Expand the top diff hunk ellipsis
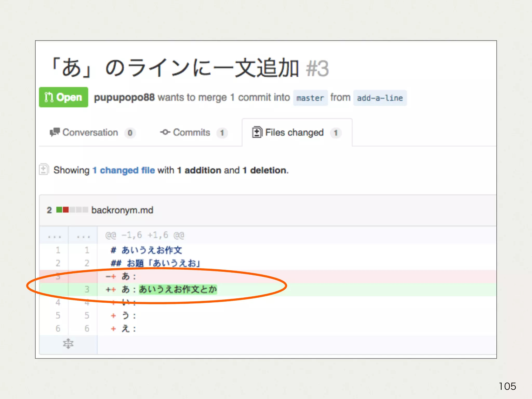The width and height of the screenshot is (532, 399). coord(55,236)
